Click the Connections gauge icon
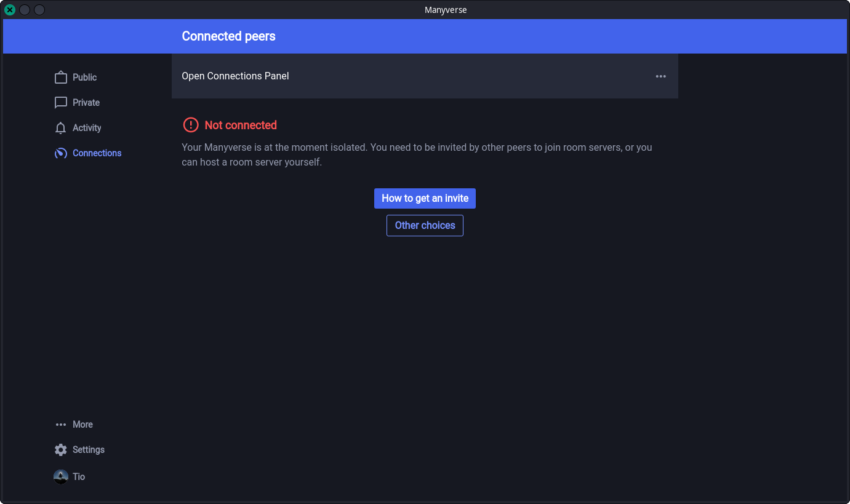This screenshot has width=850, height=504. click(x=60, y=153)
